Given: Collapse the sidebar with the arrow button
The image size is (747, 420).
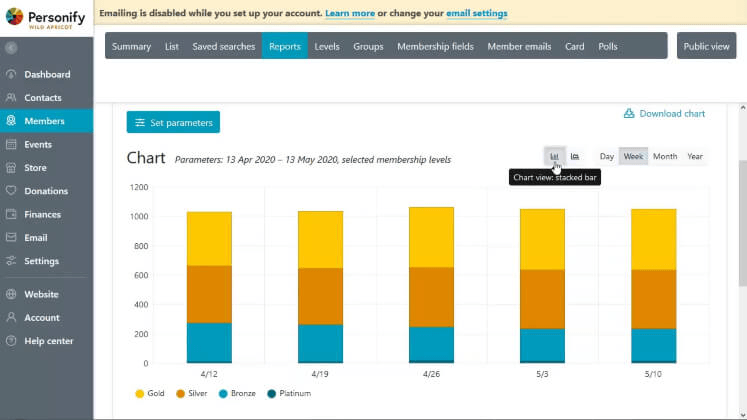Looking at the screenshot, I should (11, 48).
